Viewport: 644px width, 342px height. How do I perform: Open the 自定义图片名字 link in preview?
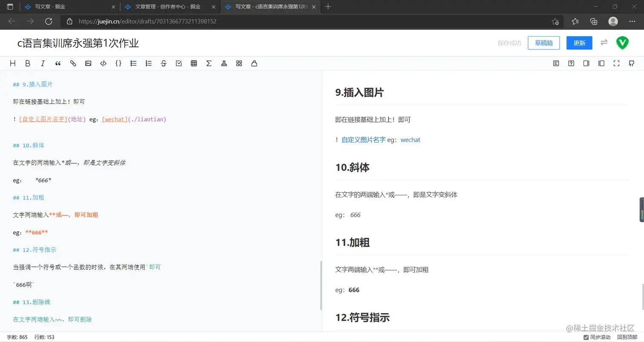click(364, 140)
